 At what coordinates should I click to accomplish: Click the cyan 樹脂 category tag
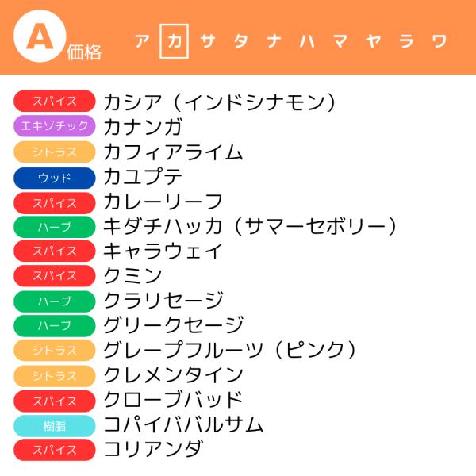pos(55,426)
